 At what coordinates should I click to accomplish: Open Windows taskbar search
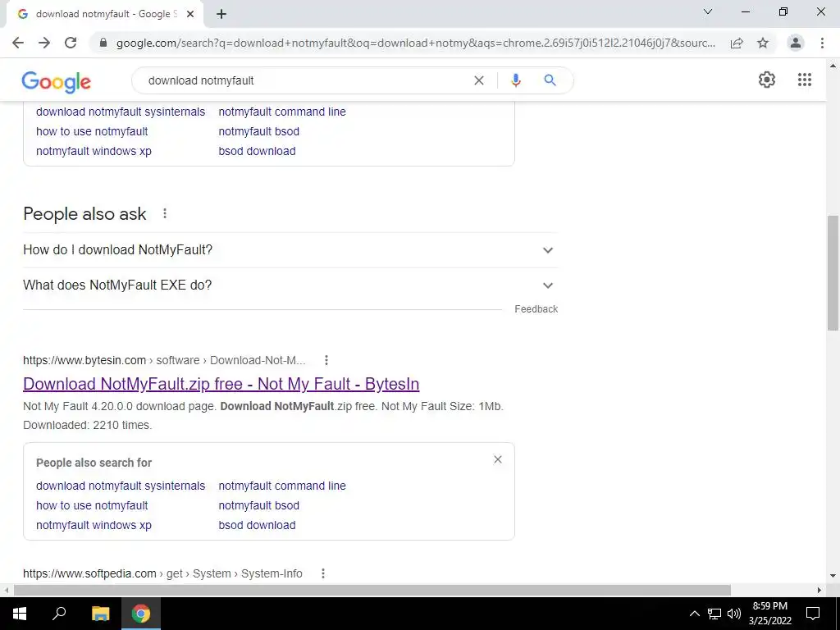59,614
